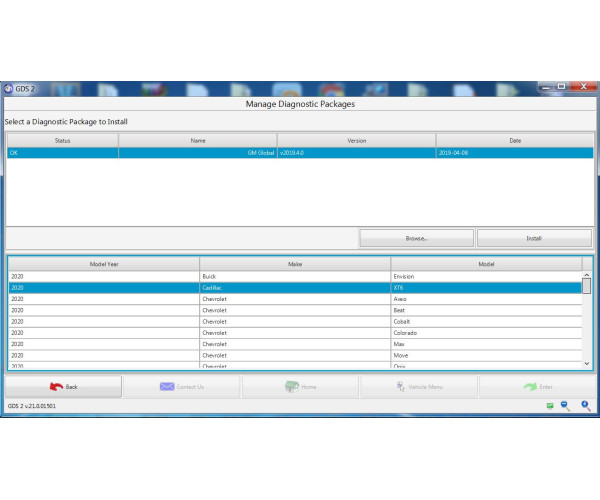
Task: Click the OK status cell
Action: tap(63, 153)
